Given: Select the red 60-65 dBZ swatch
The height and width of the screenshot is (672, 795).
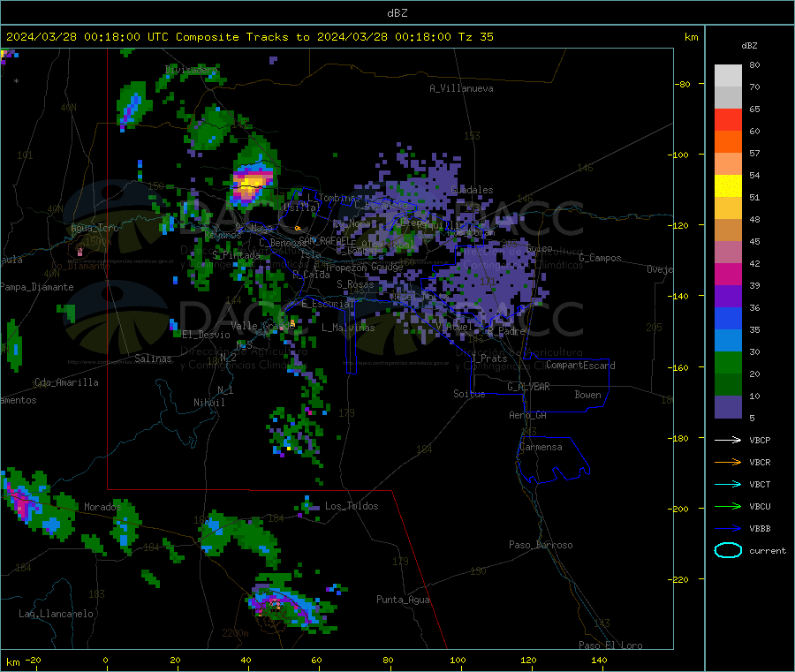Looking at the screenshot, I should pos(728,120).
